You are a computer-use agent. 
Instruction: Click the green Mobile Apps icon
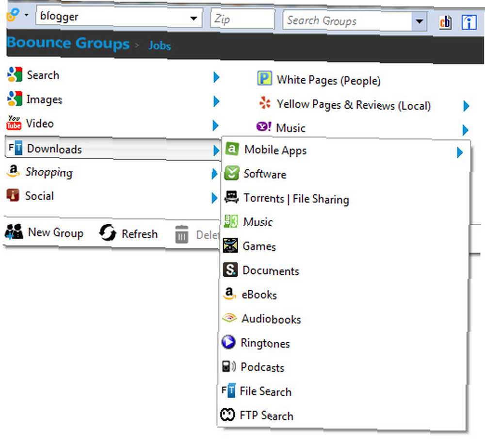pyautogui.click(x=232, y=149)
